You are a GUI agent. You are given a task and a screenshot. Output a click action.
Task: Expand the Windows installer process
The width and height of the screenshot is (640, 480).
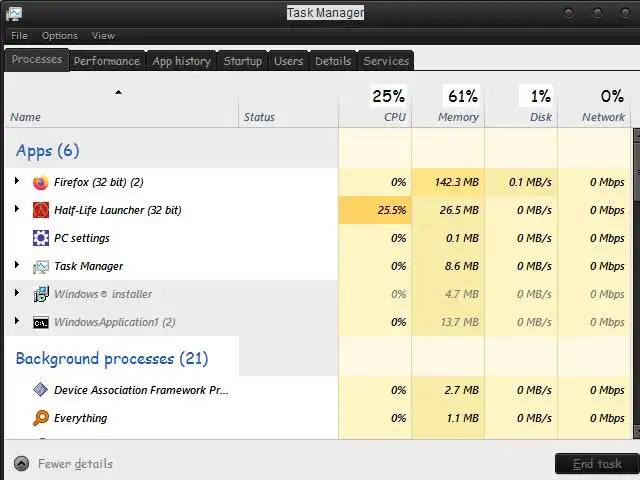click(x=17, y=293)
